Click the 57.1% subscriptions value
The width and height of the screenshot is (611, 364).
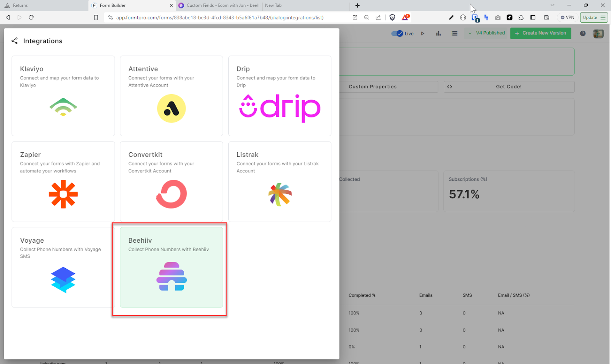coord(464,195)
